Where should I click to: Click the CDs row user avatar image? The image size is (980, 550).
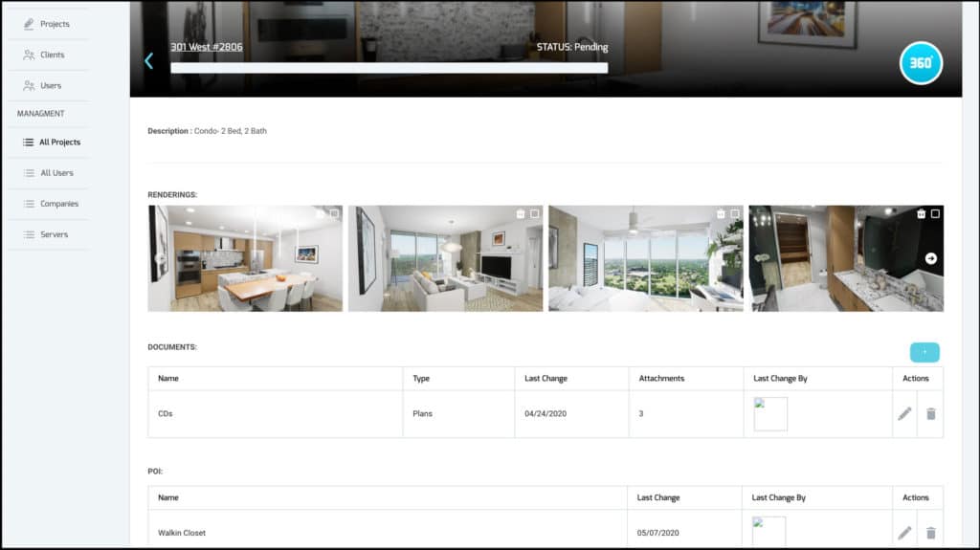[x=770, y=414]
